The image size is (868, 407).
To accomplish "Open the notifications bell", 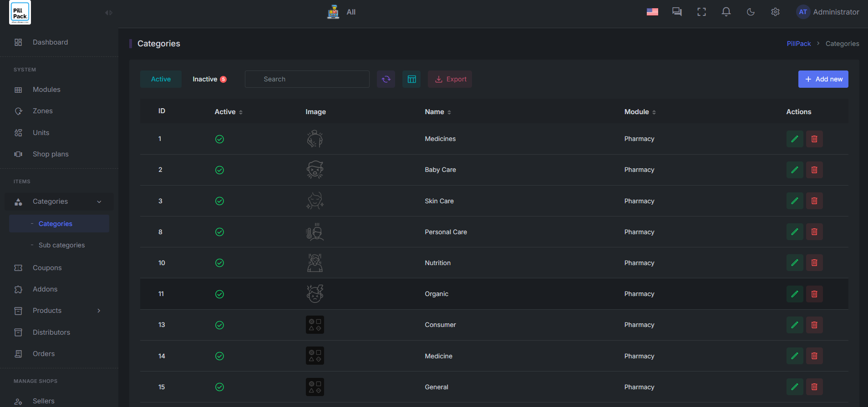I will (726, 12).
